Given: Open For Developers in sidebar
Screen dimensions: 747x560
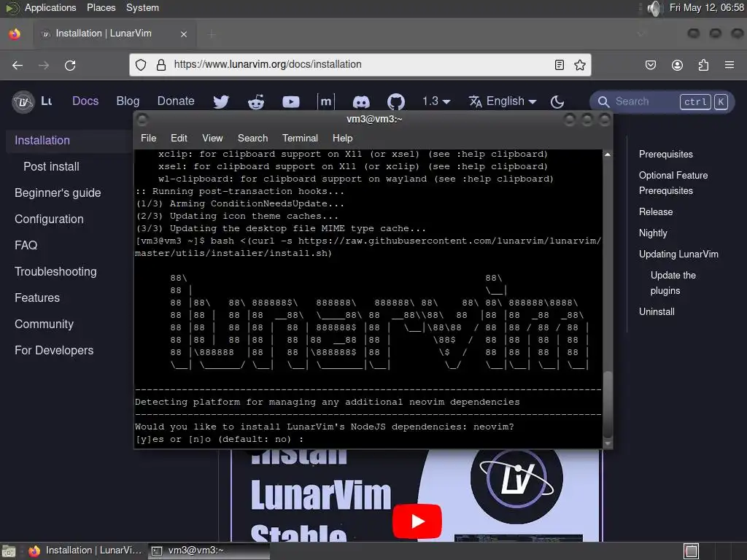Looking at the screenshot, I should point(54,350).
